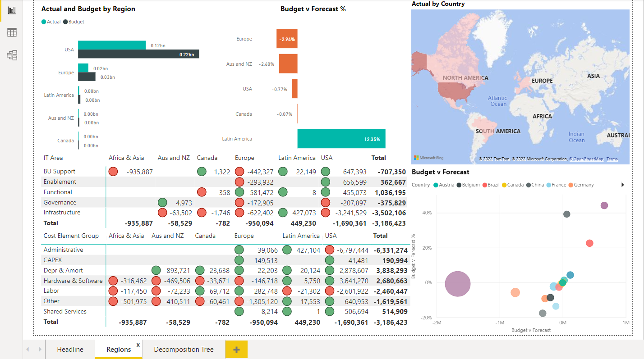Add a new page with plus button
The width and height of the screenshot is (644, 359).
(x=236, y=350)
